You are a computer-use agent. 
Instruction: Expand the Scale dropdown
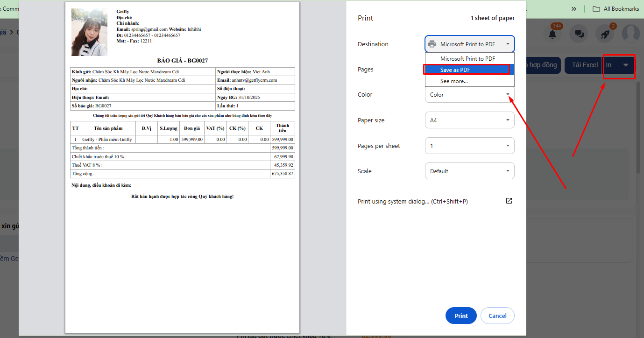(469, 171)
